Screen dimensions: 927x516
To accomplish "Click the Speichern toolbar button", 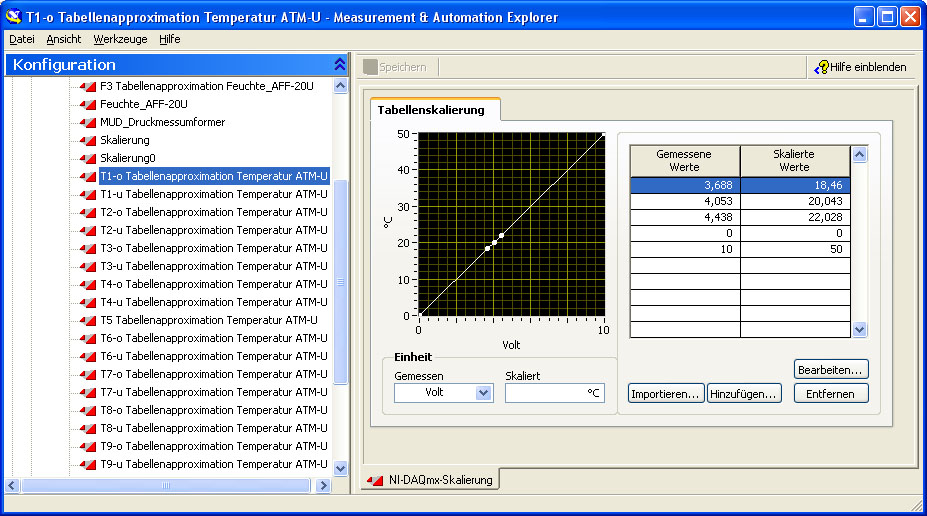I will tap(395, 67).
